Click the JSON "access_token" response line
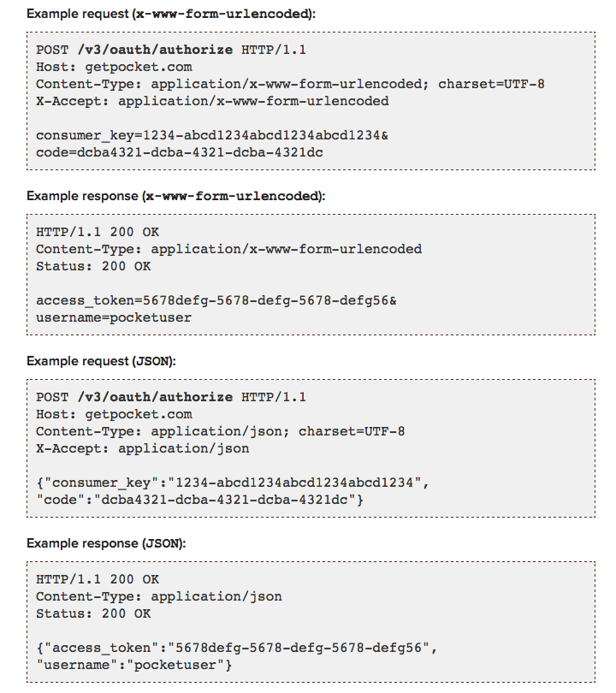Image resolution: width=616 pixels, height=693 pixels. [236, 648]
